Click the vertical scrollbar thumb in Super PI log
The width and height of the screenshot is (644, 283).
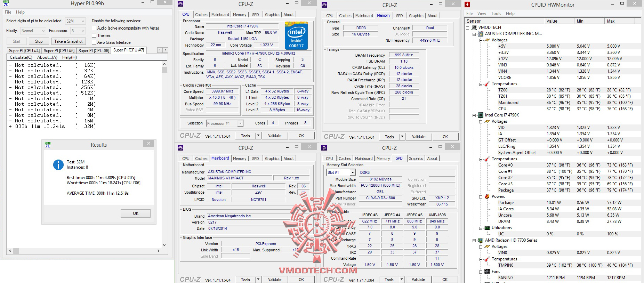coord(164,70)
